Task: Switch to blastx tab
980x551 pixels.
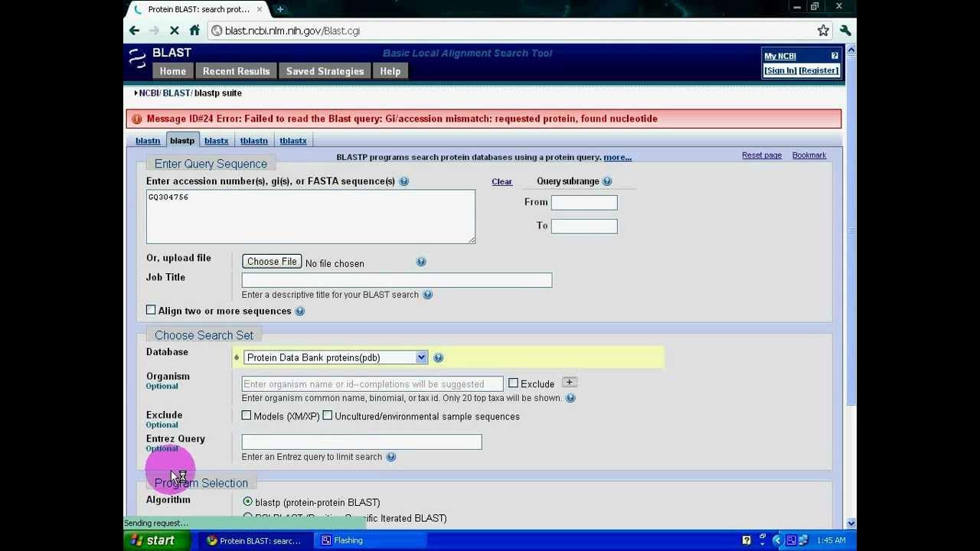Action: pos(217,141)
